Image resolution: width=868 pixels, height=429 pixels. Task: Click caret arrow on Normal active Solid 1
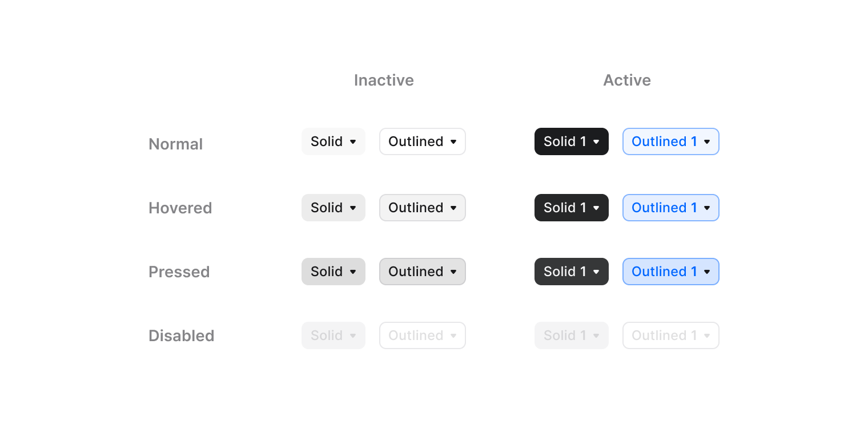596,142
